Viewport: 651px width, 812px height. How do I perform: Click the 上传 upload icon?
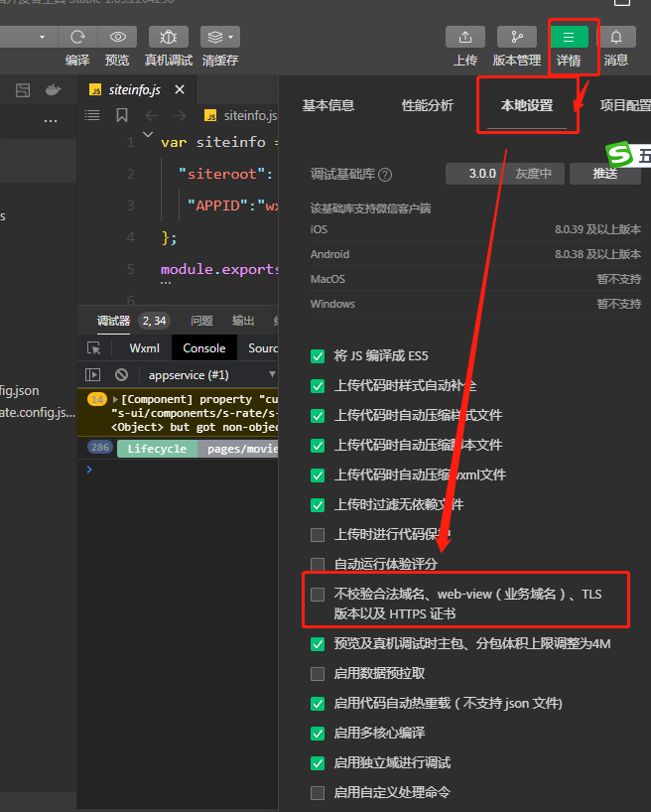coord(465,37)
